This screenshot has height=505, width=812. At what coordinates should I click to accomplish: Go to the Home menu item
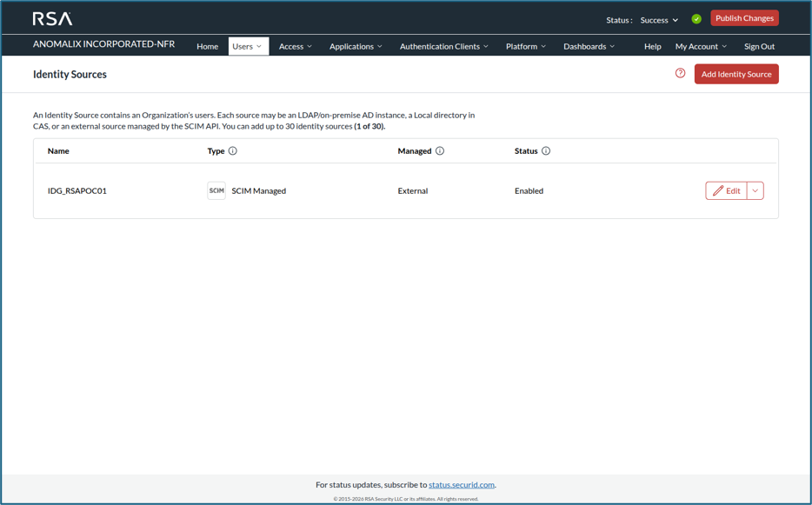coord(207,46)
